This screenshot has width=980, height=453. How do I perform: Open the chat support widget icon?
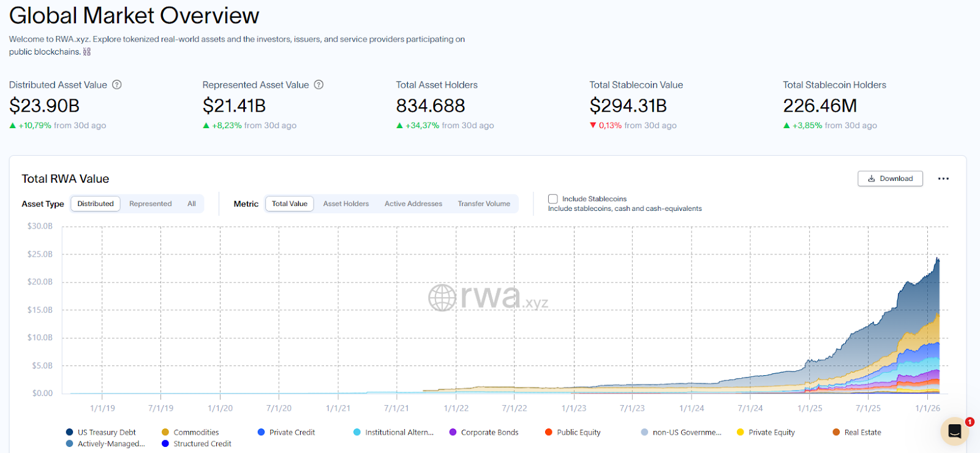(x=954, y=431)
